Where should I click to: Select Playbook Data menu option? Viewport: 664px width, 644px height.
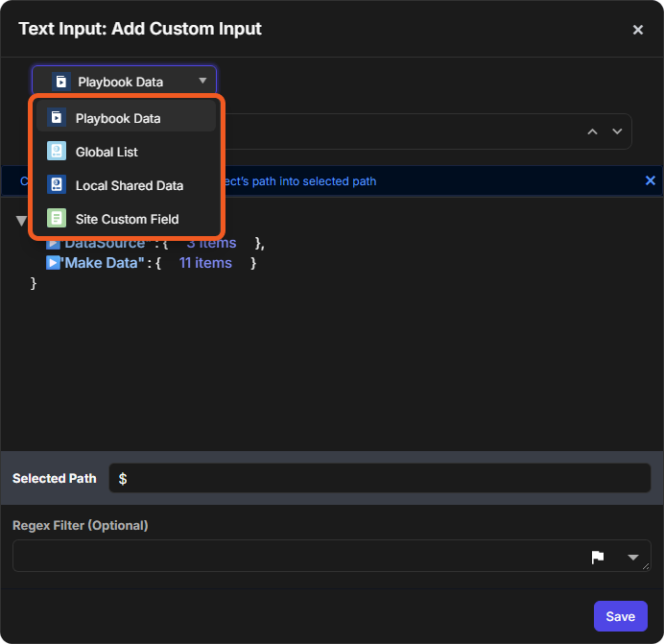coord(127,118)
